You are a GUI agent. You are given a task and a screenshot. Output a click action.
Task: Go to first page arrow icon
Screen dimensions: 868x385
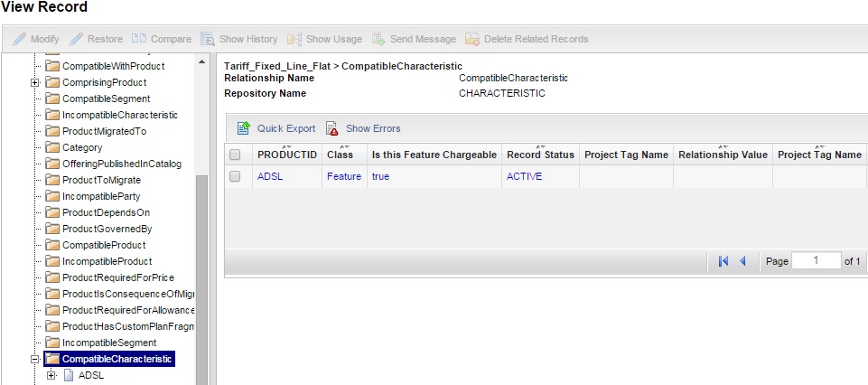click(x=723, y=261)
